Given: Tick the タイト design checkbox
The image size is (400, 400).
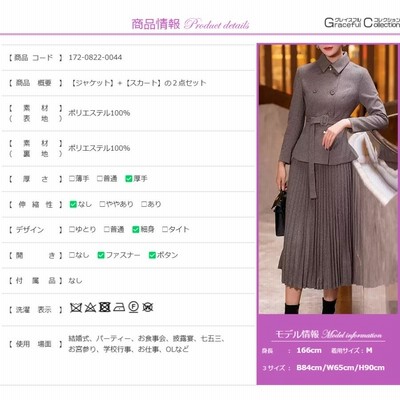Looking at the screenshot, I should coord(165,229).
